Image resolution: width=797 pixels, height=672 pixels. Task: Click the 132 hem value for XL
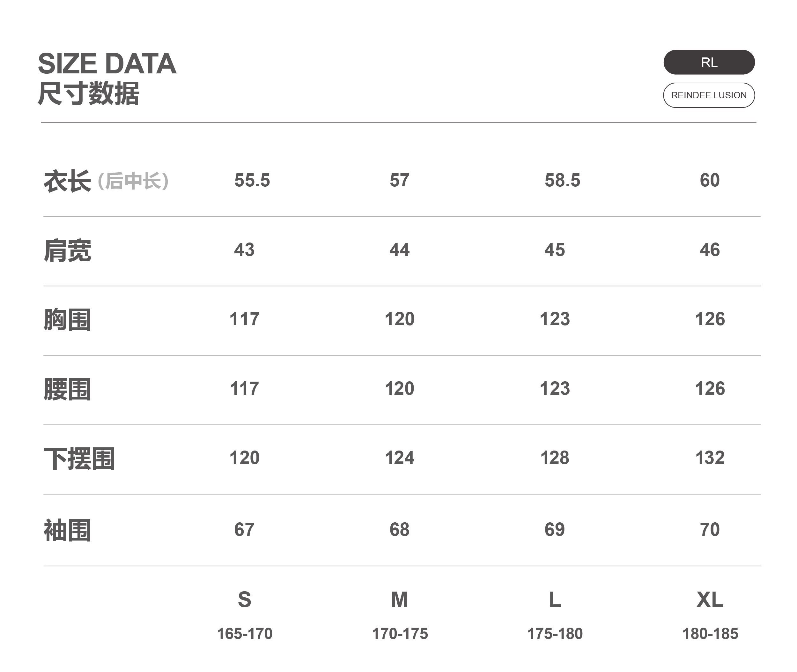[710, 458]
